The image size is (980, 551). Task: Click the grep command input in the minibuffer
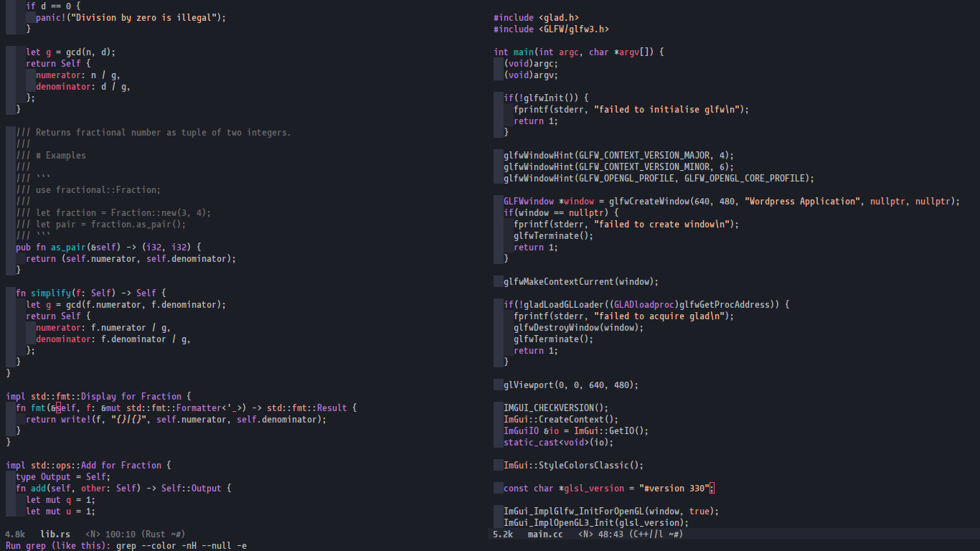point(182,546)
